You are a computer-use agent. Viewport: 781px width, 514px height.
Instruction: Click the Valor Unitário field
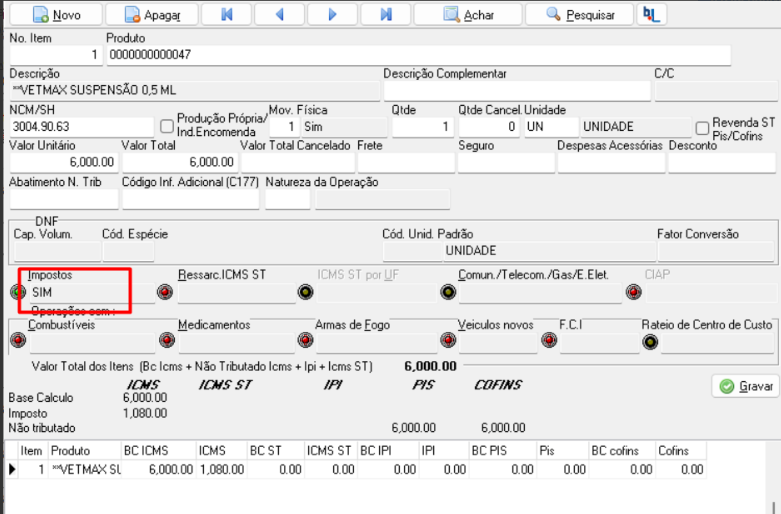[64, 162]
